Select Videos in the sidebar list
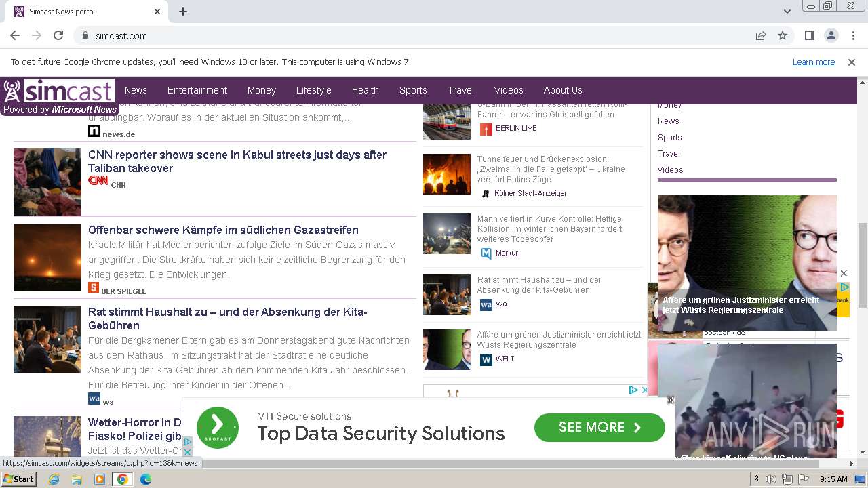 tap(670, 169)
